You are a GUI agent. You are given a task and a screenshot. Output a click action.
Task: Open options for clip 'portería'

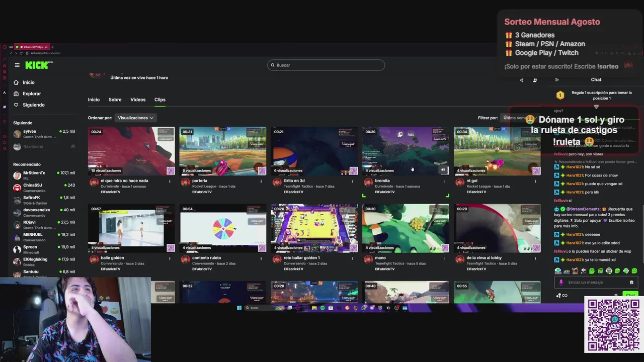pyautogui.click(x=261, y=181)
